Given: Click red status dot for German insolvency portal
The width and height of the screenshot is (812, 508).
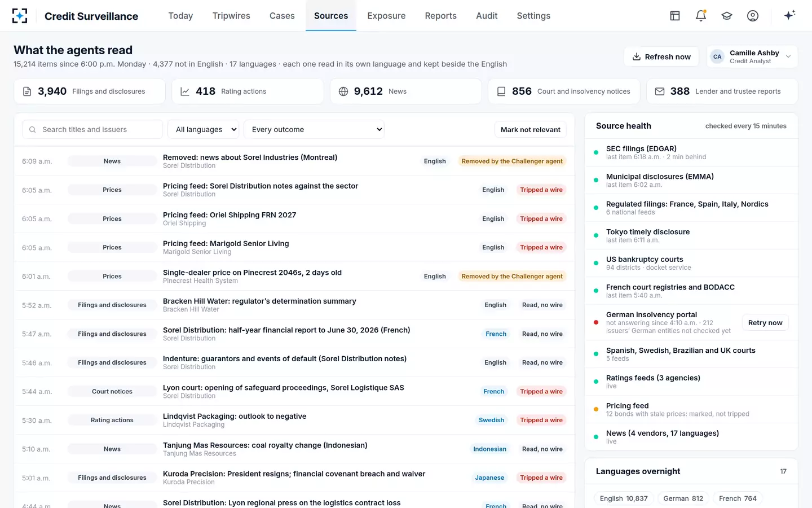Looking at the screenshot, I should click(596, 322).
